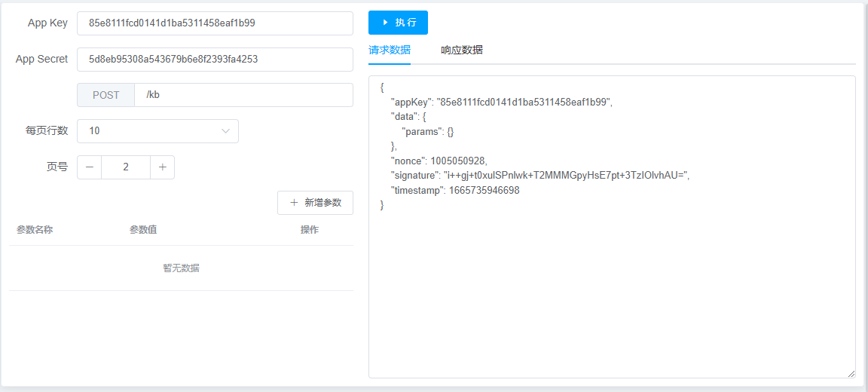Click inside the JSON request text area

click(x=611, y=286)
